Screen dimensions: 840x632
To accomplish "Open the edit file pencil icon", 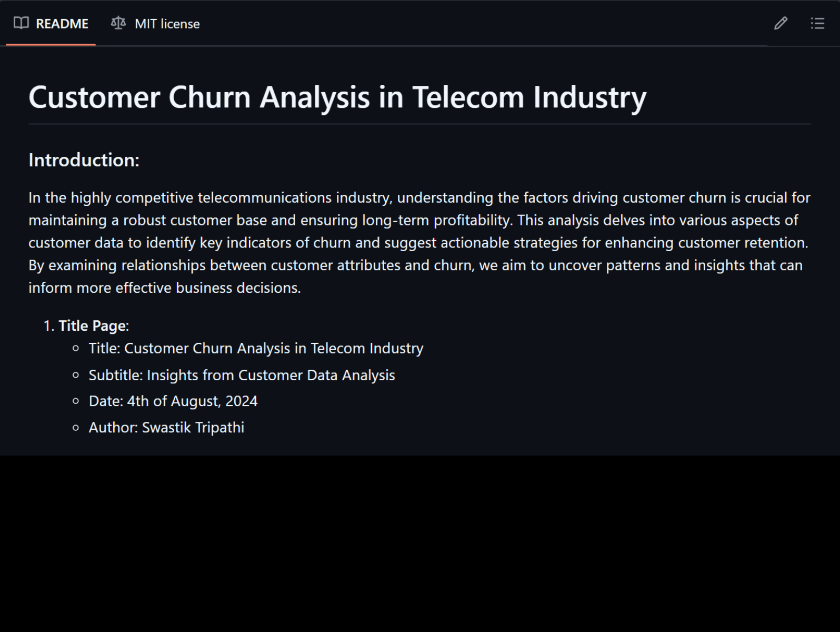I will tap(781, 23).
